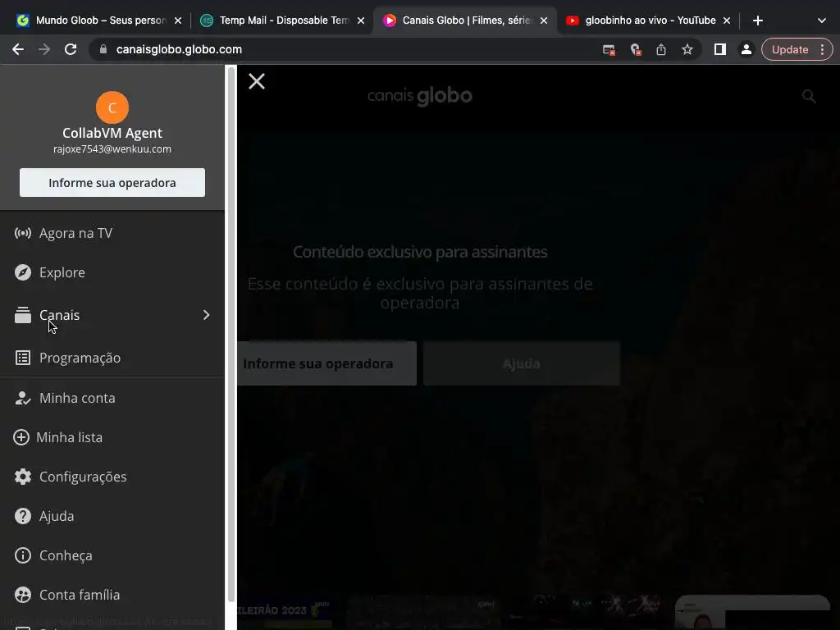The image size is (840, 630).
Task: Open the Chrome profile icon
Action: point(746,50)
